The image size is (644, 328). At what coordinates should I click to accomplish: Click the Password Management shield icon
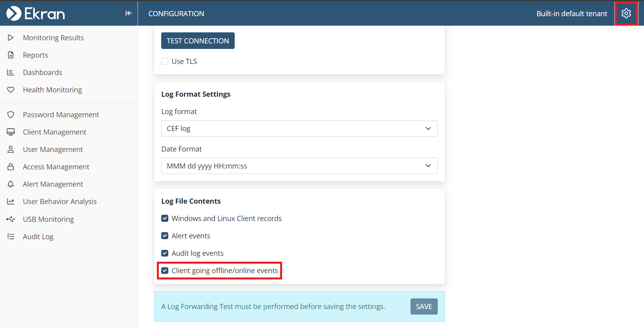[x=11, y=115]
